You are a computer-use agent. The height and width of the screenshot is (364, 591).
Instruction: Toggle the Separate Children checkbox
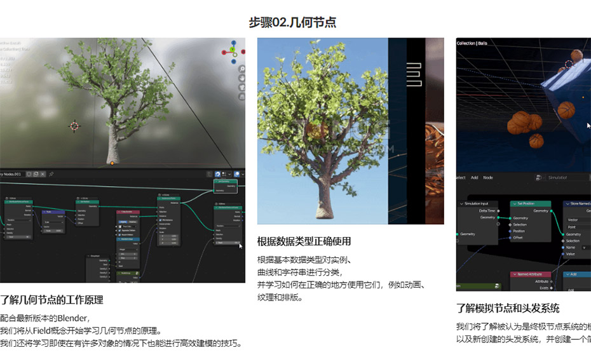120,231
